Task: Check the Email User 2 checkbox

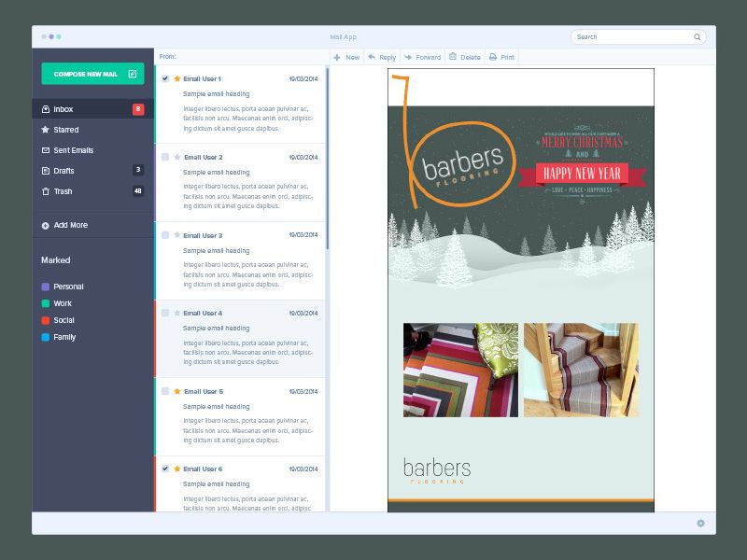Action: (x=165, y=157)
